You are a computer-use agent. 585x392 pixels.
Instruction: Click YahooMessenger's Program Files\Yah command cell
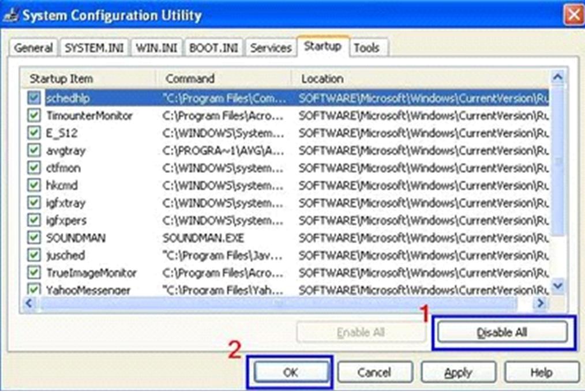(x=223, y=290)
